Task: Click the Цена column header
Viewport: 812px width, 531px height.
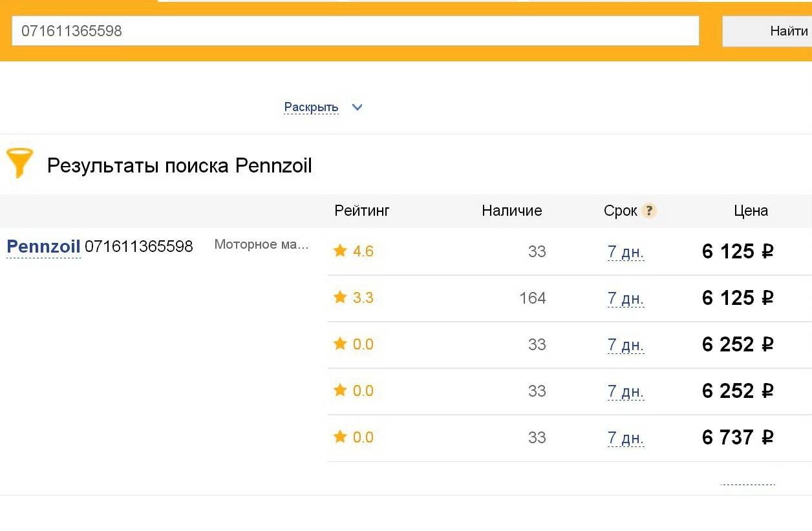Action: 751,211
